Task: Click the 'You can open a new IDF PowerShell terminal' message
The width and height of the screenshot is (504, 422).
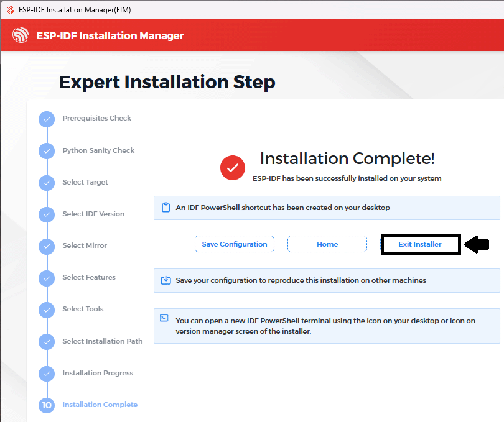Action: [325, 326]
